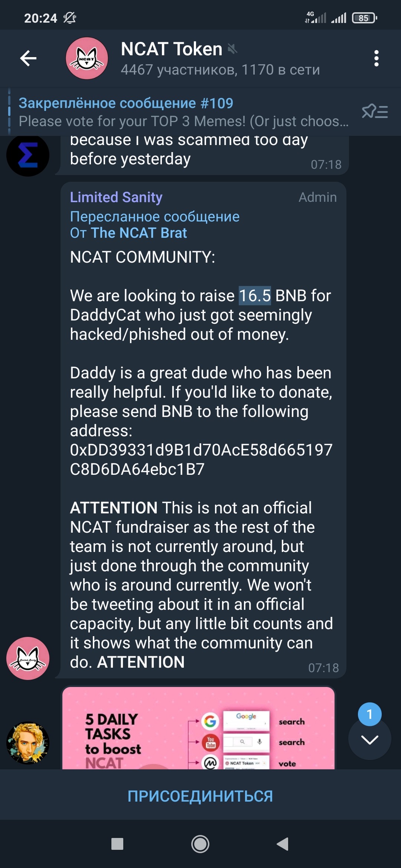Open NCAT Token group avatar
The height and width of the screenshot is (868, 401).
[87, 58]
